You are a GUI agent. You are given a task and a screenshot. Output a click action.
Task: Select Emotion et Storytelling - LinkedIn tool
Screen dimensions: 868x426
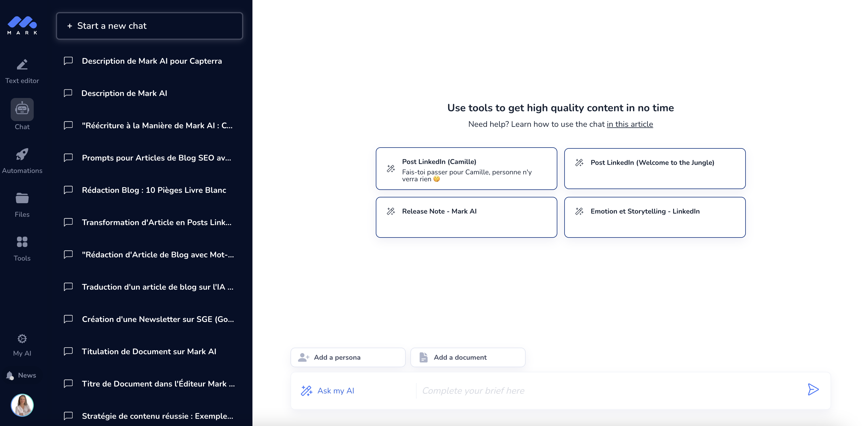coord(655,217)
